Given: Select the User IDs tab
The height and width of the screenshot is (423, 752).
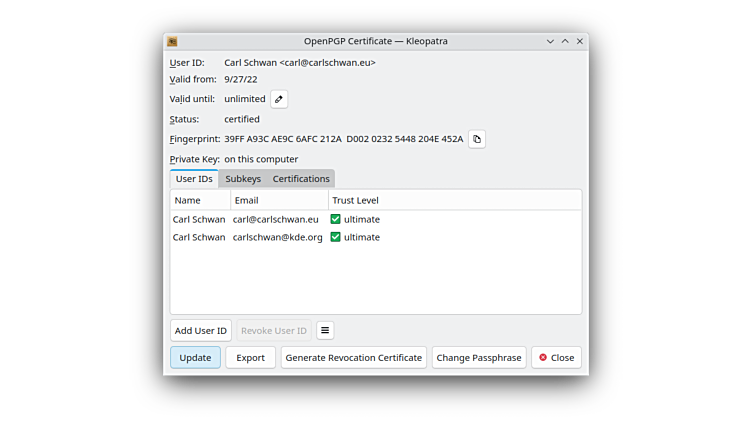Looking at the screenshot, I should coord(194,179).
